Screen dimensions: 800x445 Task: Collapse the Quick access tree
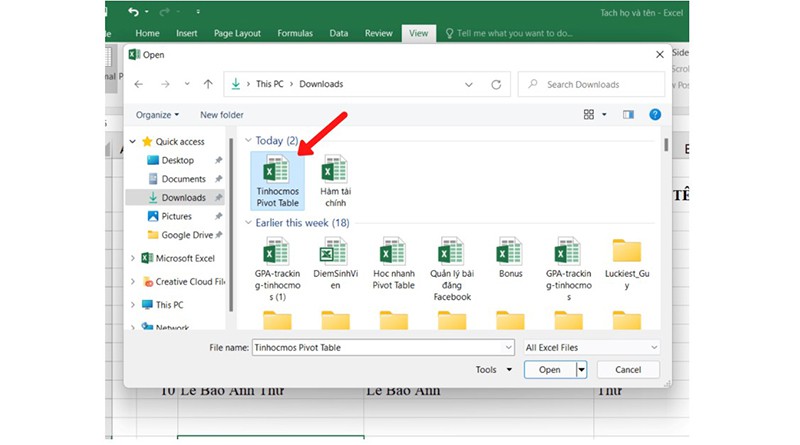pyautogui.click(x=133, y=141)
